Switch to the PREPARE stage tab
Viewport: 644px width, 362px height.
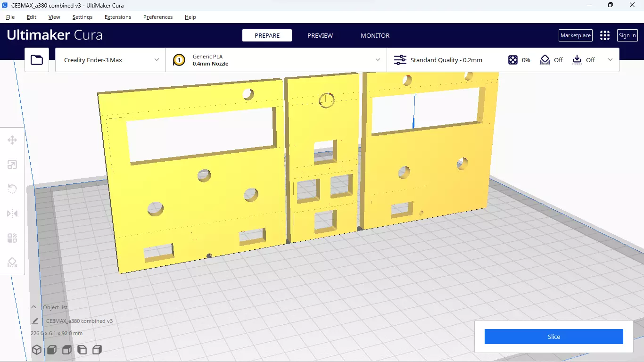pyautogui.click(x=267, y=35)
